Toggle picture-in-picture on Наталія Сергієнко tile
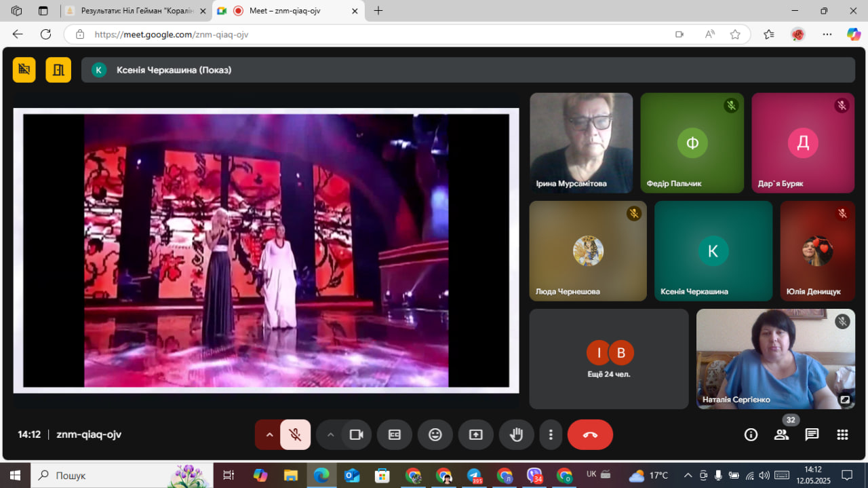 click(x=845, y=400)
